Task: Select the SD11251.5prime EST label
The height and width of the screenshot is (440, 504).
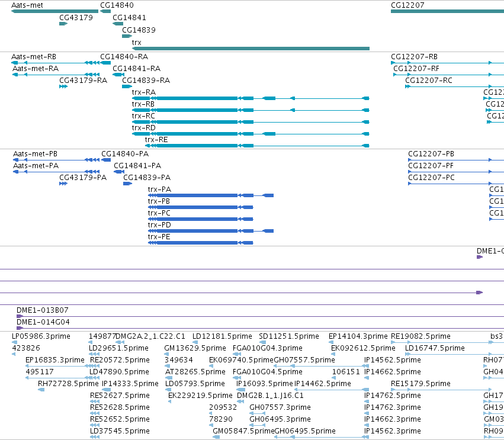Action: 289,336
